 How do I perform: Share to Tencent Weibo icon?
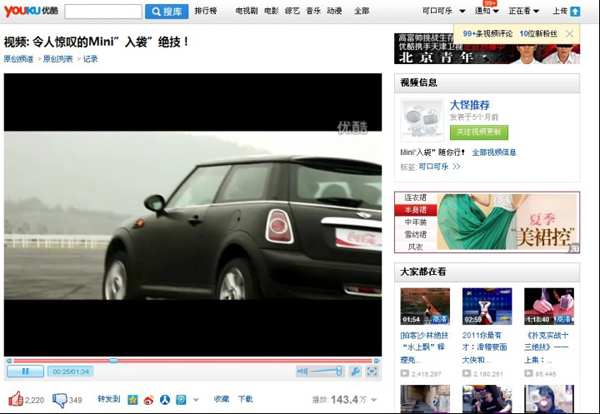[x=181, y=400]
